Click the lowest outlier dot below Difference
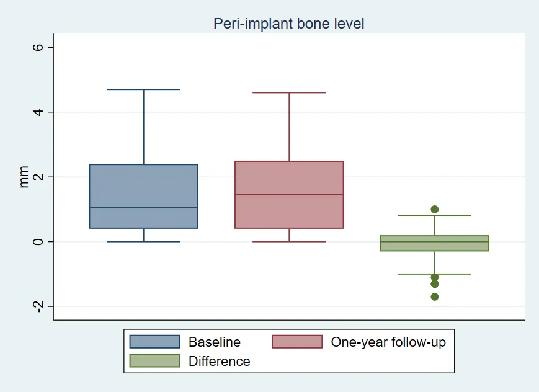Viewport: 539px width, 392px height. click(x=435, y=296)
